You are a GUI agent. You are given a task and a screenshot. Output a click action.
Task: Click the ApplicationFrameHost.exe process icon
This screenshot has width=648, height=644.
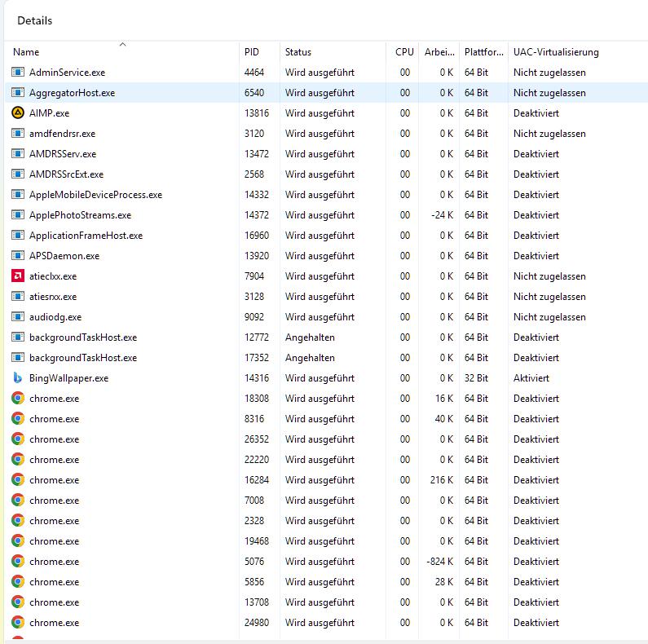(x=18, y=236)
